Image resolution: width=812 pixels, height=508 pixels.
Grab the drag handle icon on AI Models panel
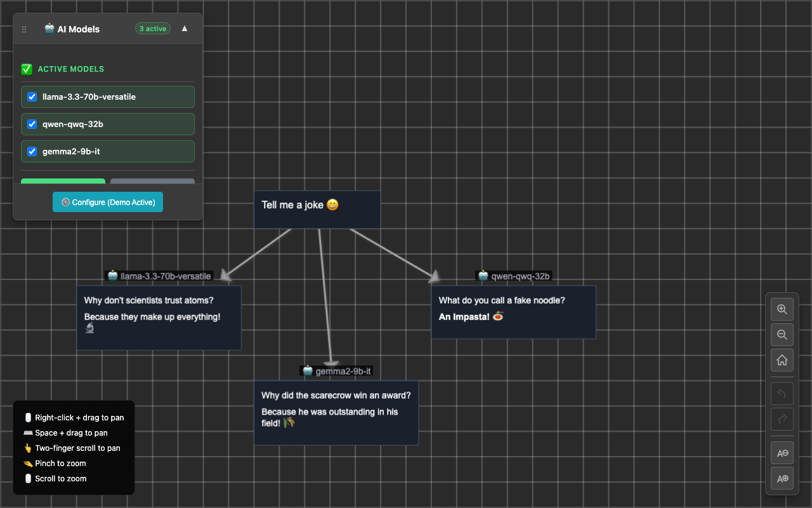coord(23,29)
